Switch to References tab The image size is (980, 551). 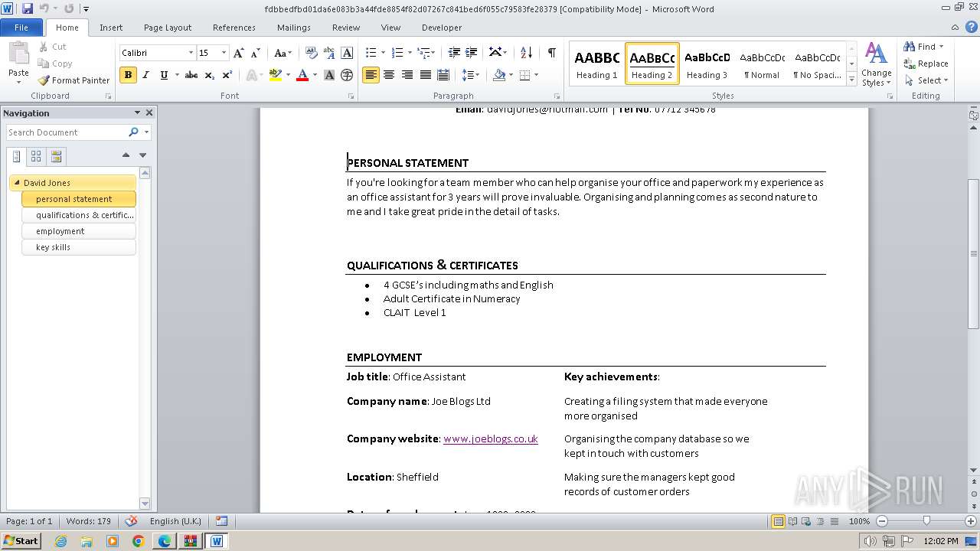234,28
